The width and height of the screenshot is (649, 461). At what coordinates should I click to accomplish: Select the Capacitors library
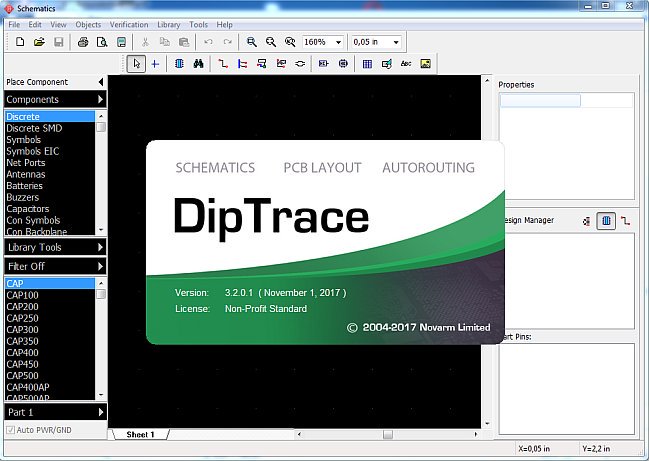pyautogui.click(x=49, y=209)
